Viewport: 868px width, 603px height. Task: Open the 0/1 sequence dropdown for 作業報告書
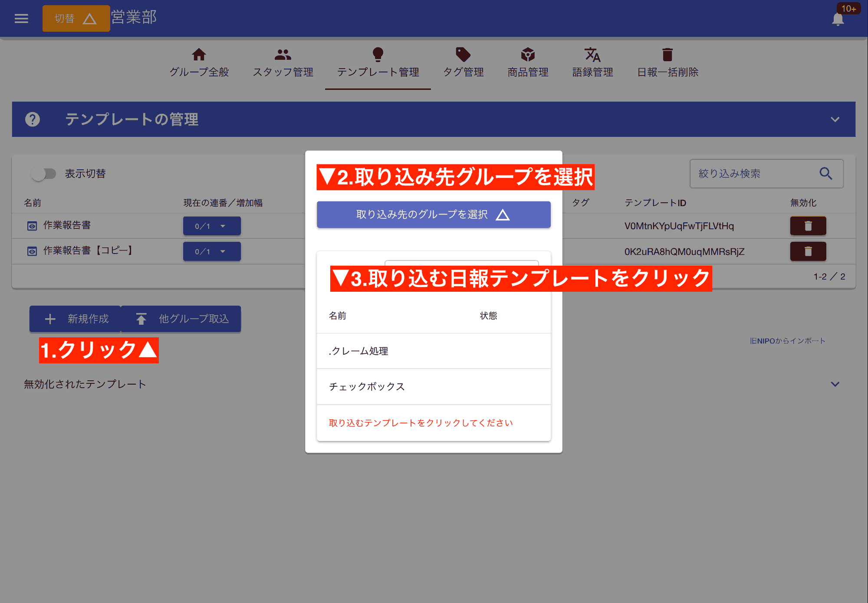point(211,226)
